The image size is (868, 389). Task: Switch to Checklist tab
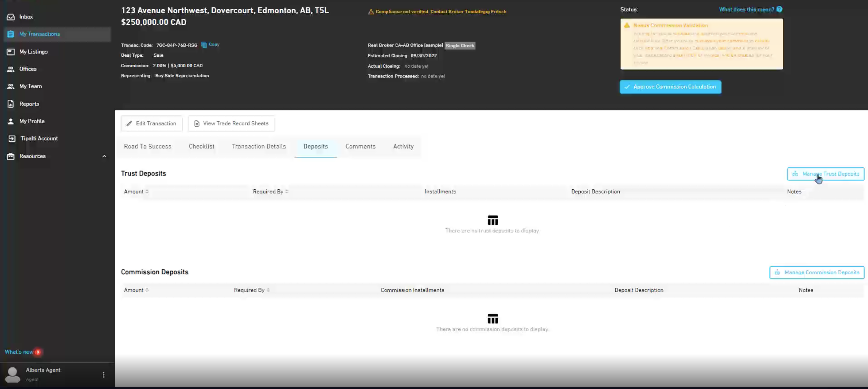tap(201, 147)
